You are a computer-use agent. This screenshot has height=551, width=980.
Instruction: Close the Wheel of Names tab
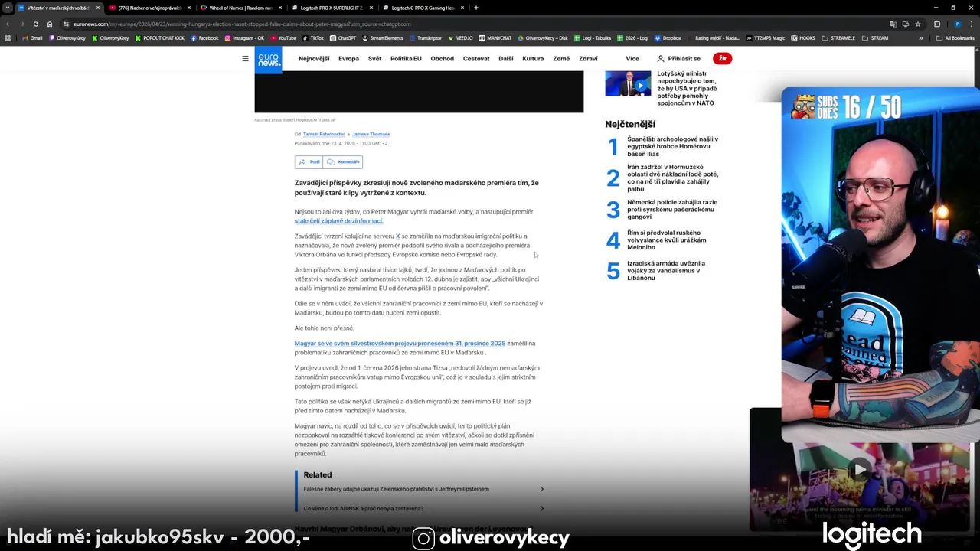(x=279, y=8)
